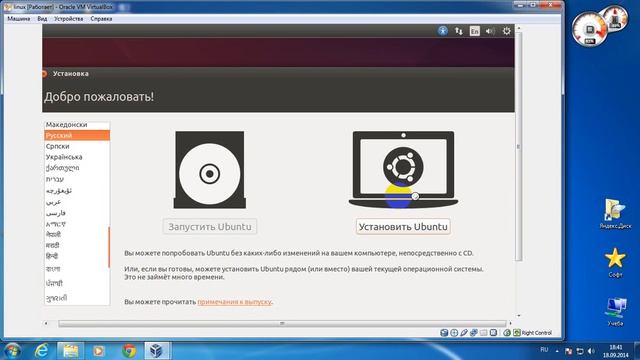Click the Установить Ubuntu button

(x=403, y=227)
